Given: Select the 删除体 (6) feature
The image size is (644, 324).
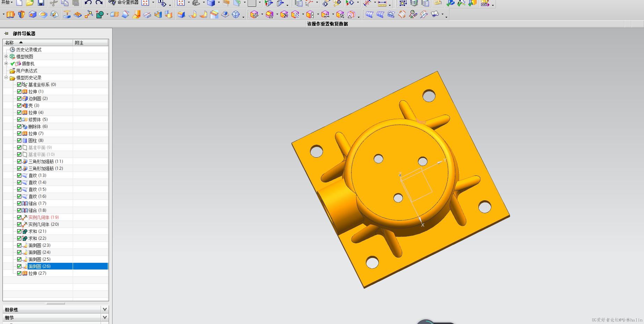Looking at the screenshot, I should click(x=38, y=127).
